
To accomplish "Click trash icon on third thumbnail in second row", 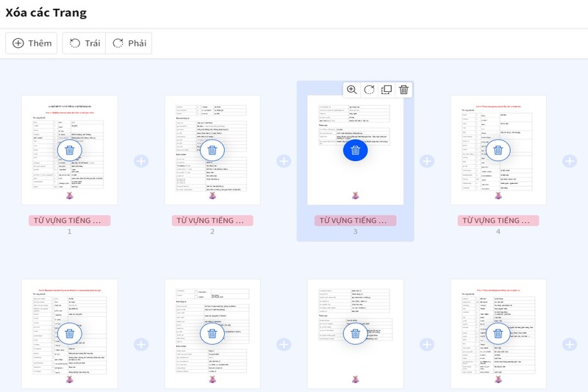I will click(x=355, y=334).
